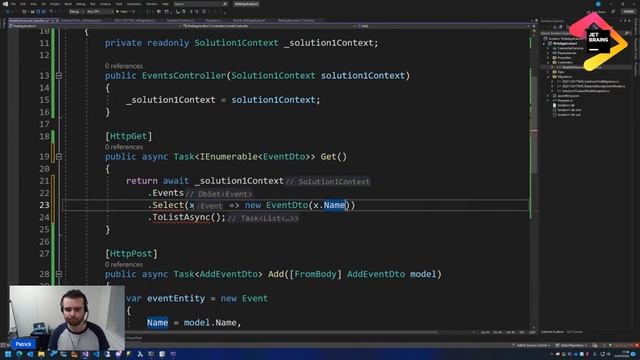Click Visual Studio icon in the taskbar
640x360 pixels.
click(x=85, y=354)
